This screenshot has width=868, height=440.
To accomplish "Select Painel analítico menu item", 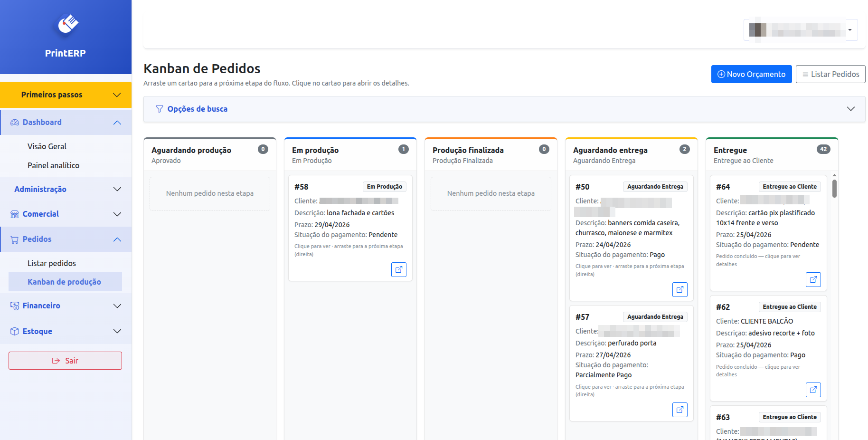I will pos(53,165).
